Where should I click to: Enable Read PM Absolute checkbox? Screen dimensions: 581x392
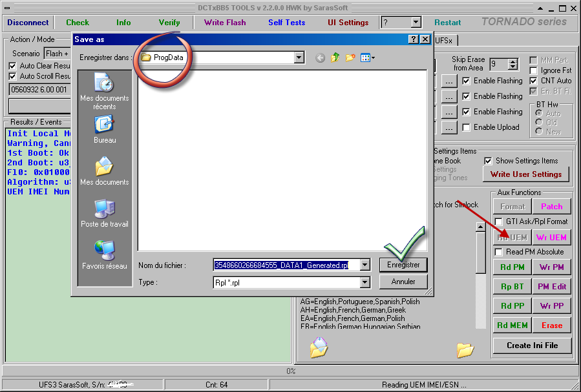[499, 252]
